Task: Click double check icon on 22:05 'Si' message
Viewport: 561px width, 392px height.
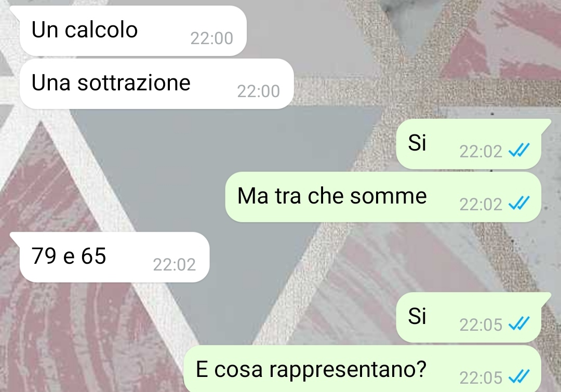Action: (x=519, y=324)
